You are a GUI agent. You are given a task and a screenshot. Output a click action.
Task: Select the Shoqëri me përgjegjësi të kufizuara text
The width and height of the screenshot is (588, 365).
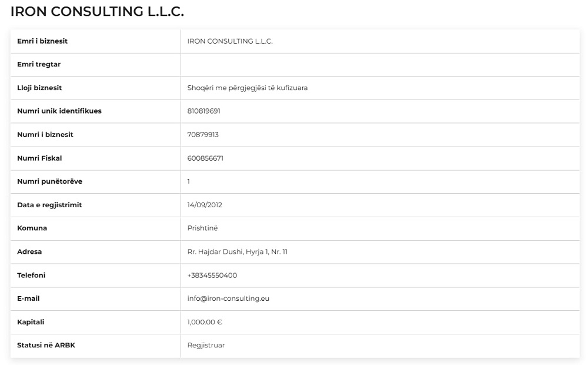[x=248, y=88]
